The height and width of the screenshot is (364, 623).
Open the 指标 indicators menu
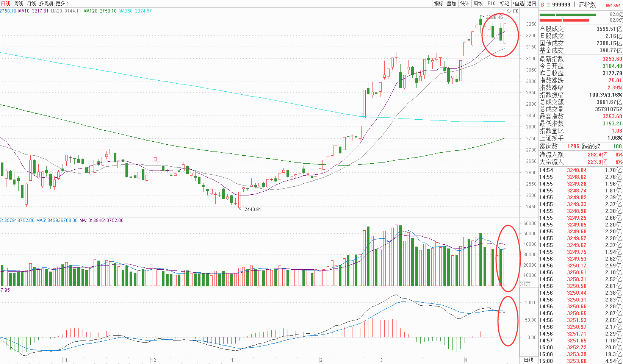click(x=438, y=3)
